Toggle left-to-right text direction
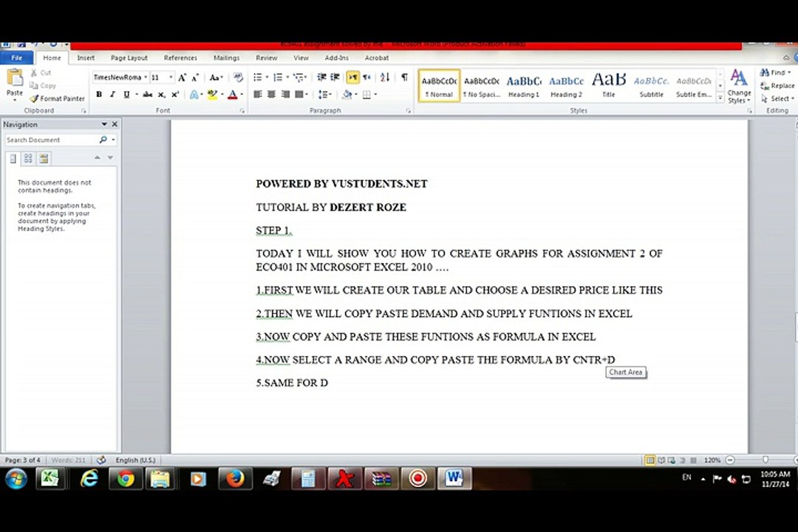This screenshot has height=532, width=798. (x=352, y=78)
